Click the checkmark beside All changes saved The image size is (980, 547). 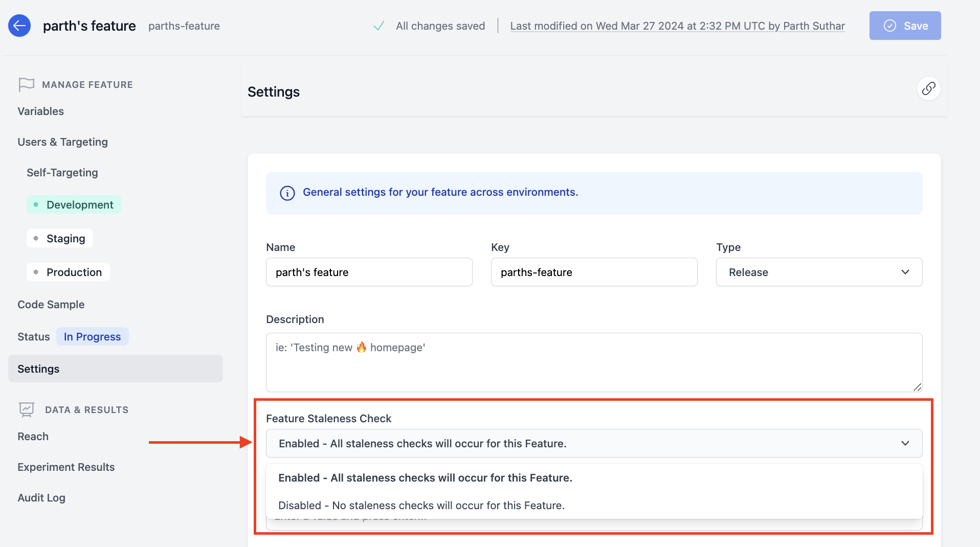tap(378, 26)
